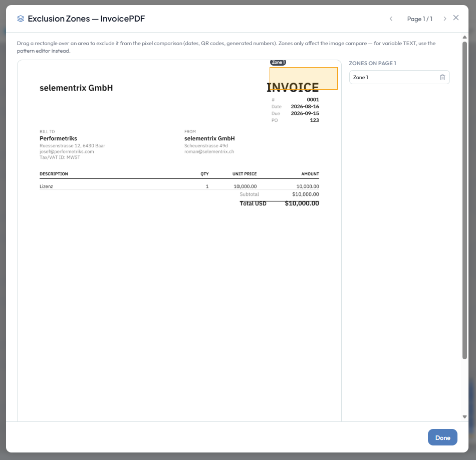The height and width of the screenshot is (460, 476).
Task: Click the large selementrix GmbH company title
Action: click(x=76, y=88)
